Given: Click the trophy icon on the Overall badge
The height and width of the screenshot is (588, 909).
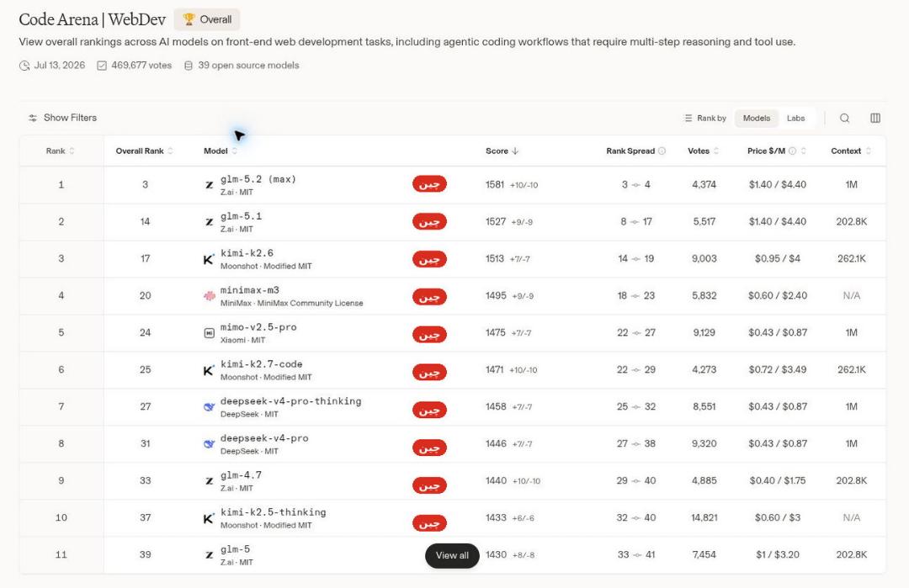Looking at the screenshot, I should coord(189,19).
